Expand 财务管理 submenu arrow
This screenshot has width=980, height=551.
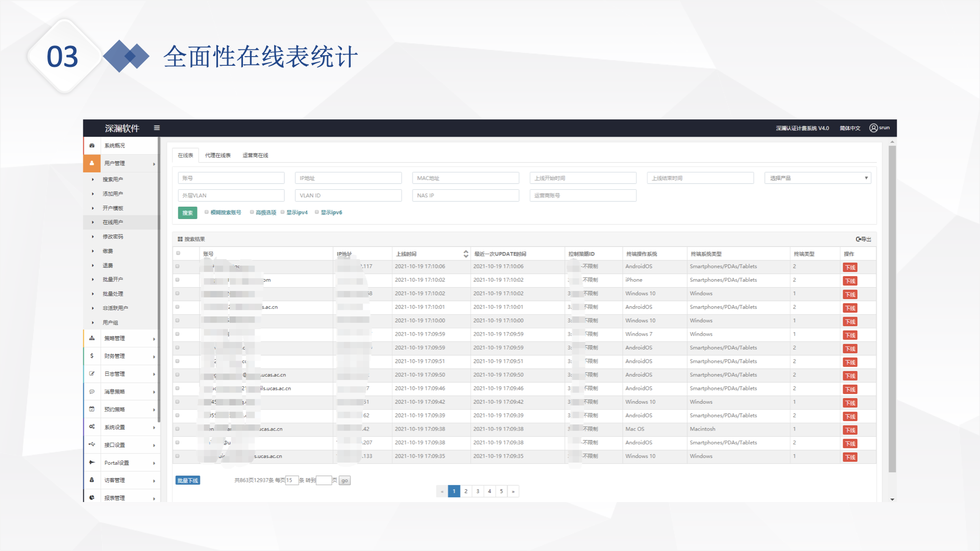point(154,357)
